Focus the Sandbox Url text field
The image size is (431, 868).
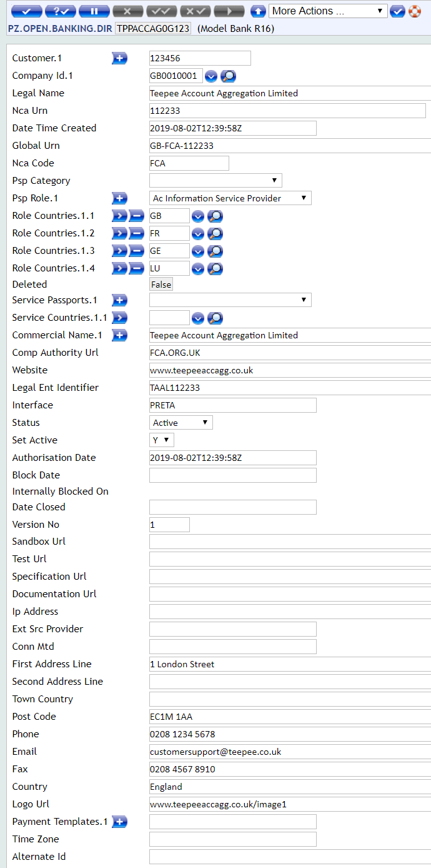[x=290, y=542]
